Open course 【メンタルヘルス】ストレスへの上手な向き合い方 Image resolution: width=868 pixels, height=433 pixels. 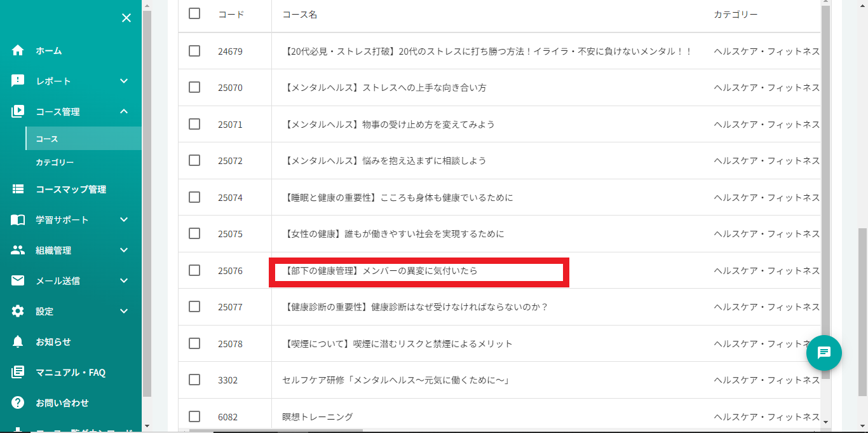coord(384,88)
